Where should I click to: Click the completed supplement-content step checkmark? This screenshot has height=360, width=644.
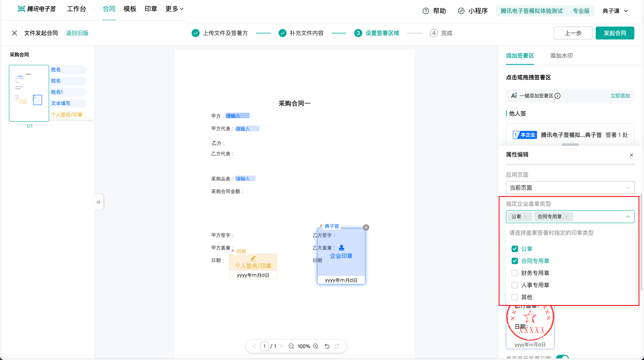click(x=282, y=33)
